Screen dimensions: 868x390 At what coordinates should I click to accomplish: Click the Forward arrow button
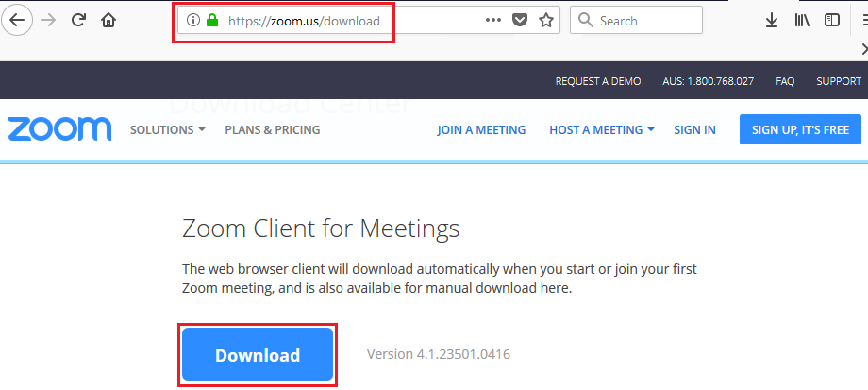tap(48, 20)
